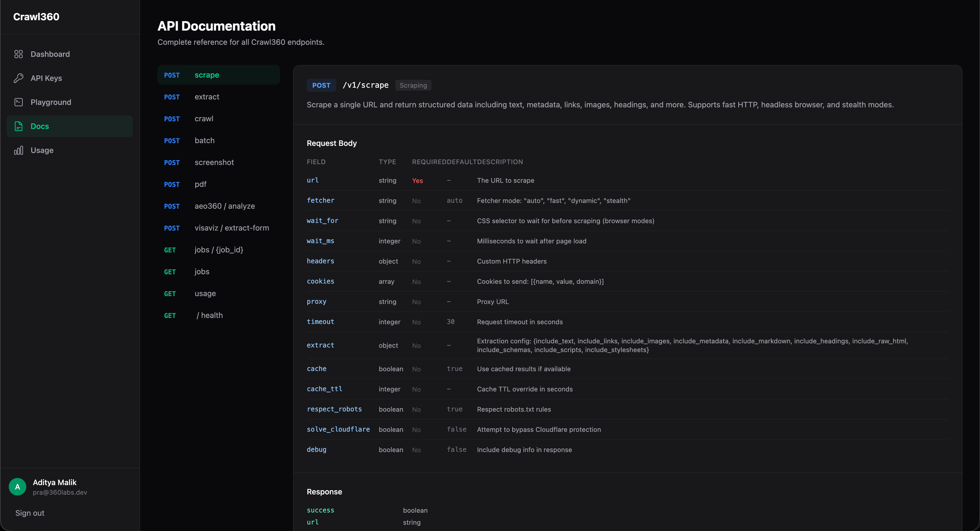This screenshot has width=980, height=531.
Task: Click the pra@360labs.dev account email
Action: [x=60, y=492]
